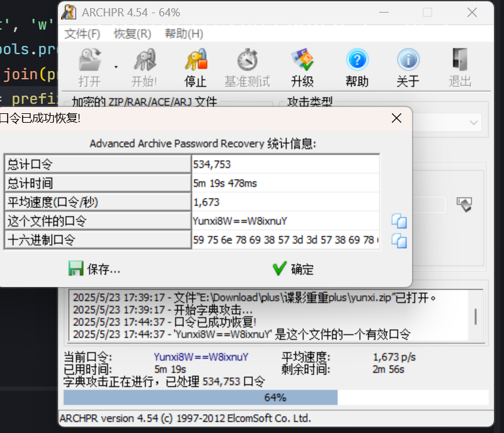
Task: Click the elapsed time value 5m 19s
Action: pyautogui.click(x=170, y=369)
